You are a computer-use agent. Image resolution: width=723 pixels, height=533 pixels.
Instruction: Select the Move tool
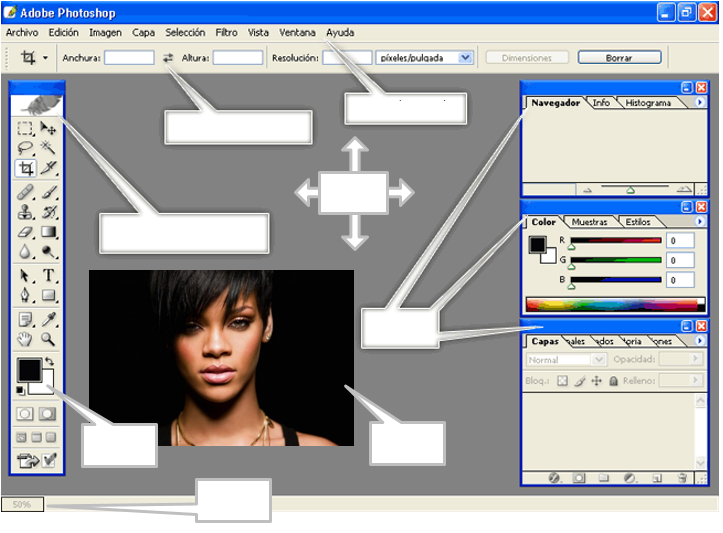48,128
